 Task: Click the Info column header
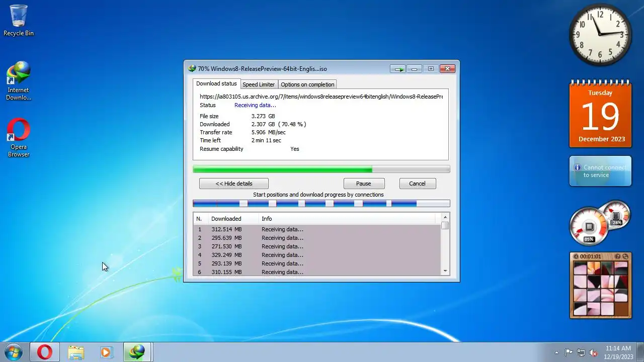pos(347,219)
